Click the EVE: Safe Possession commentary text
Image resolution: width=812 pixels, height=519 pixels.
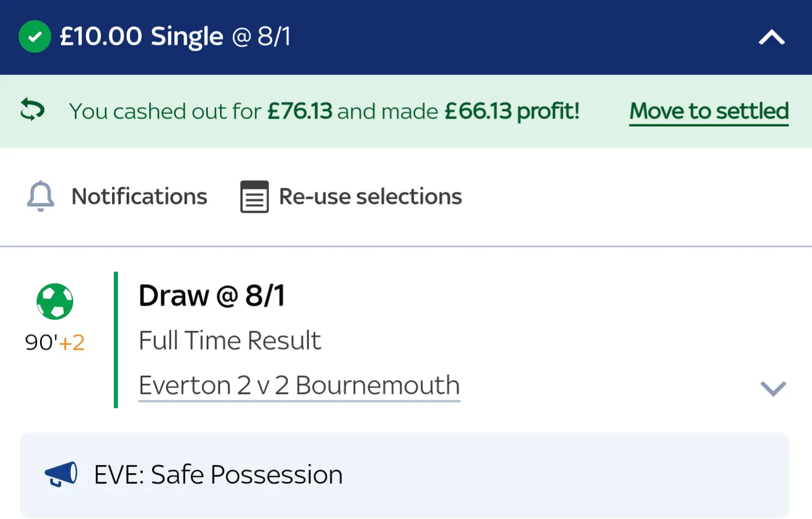click(x=218, y=475)
